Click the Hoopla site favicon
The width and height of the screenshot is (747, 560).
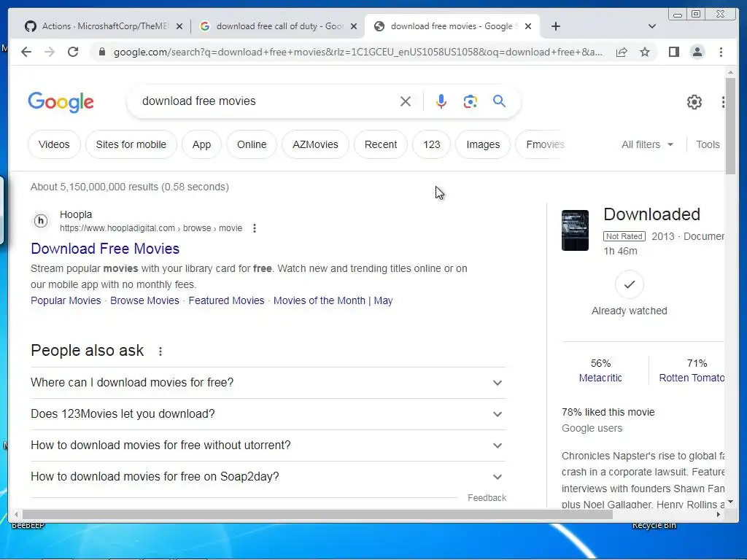[x=41, y=221]
